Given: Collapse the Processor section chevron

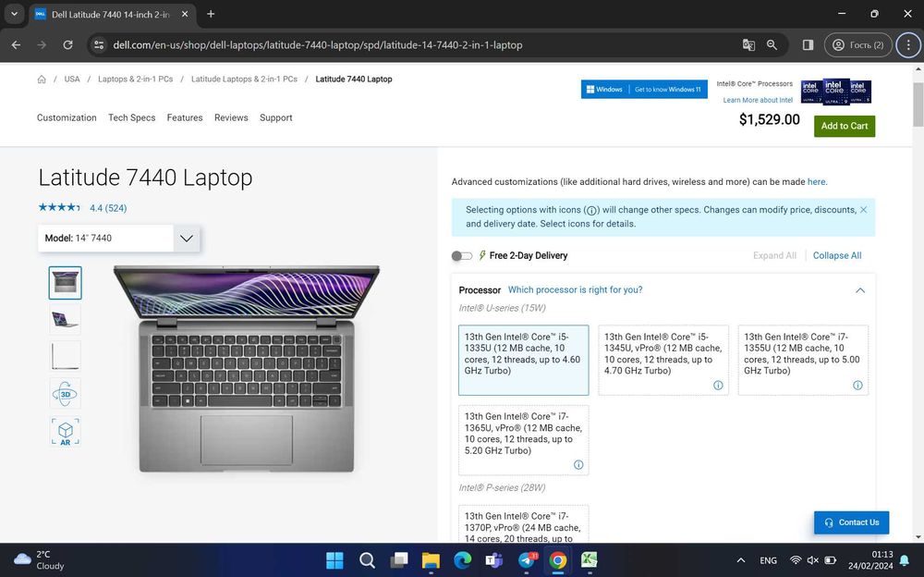Looking at the screenshot, I should click(x=859, y=290).
